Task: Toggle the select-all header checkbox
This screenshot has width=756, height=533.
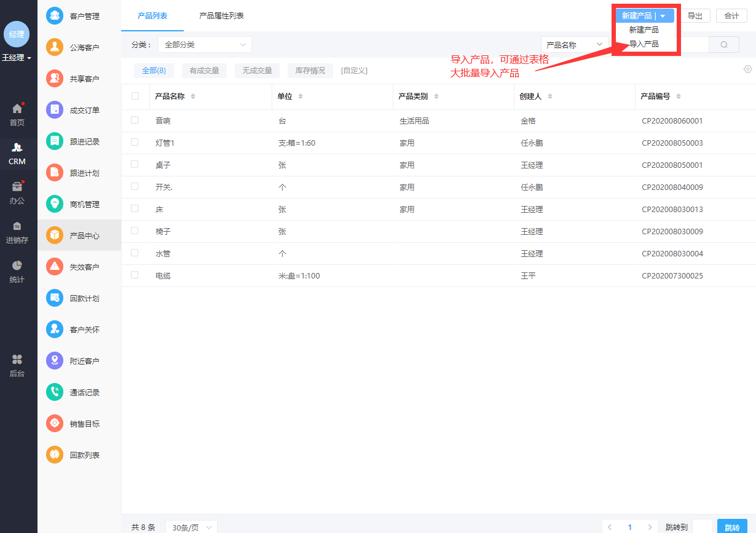Action: click(x=135, y=96)
